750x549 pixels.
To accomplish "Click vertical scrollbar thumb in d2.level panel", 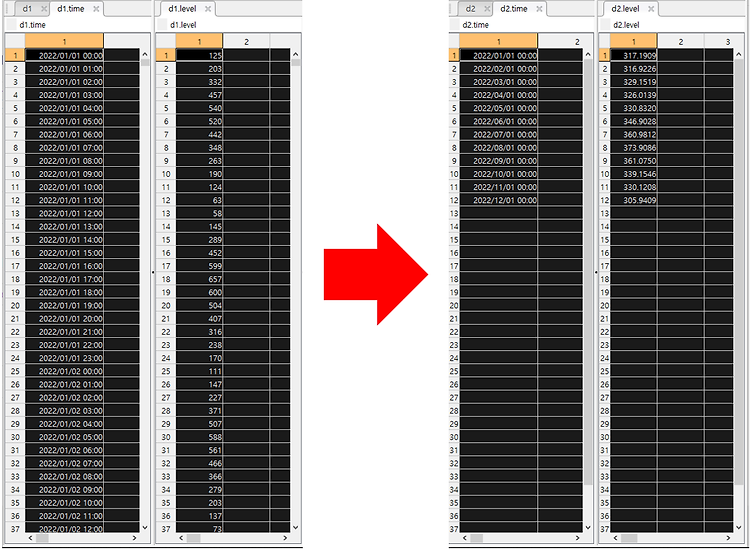I will click(x=739, y=272).
